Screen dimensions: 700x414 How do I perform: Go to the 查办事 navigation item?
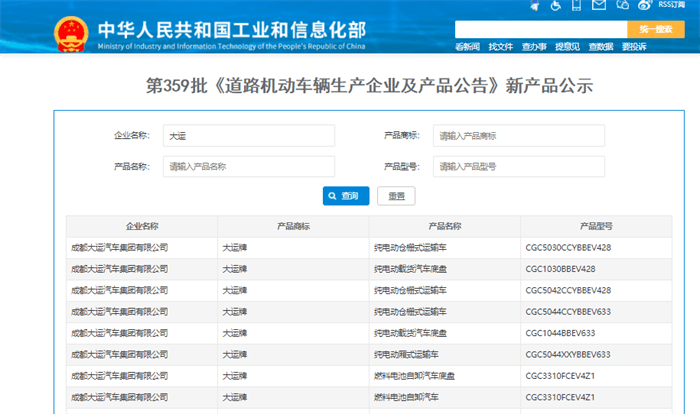tap(534, 47)
